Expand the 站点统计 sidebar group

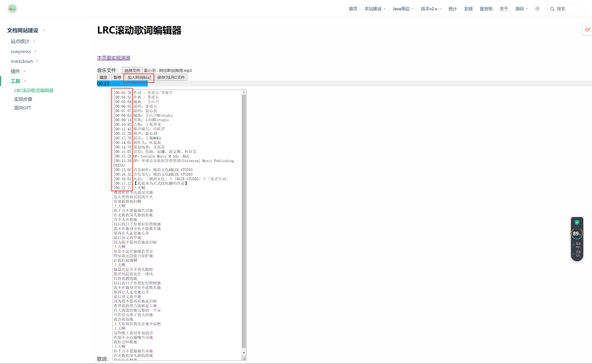[20, 41]
